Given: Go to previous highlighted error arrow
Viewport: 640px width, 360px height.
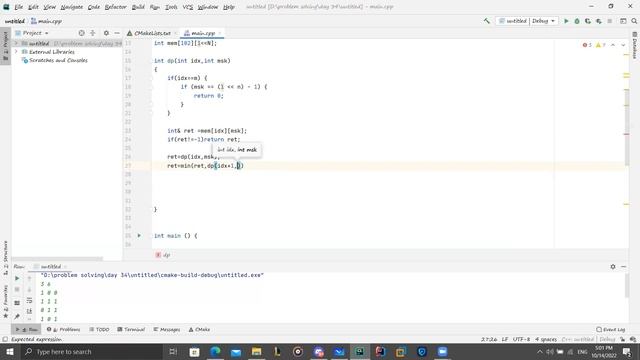Looking at the screenshot, I should (x=613, y=45).
